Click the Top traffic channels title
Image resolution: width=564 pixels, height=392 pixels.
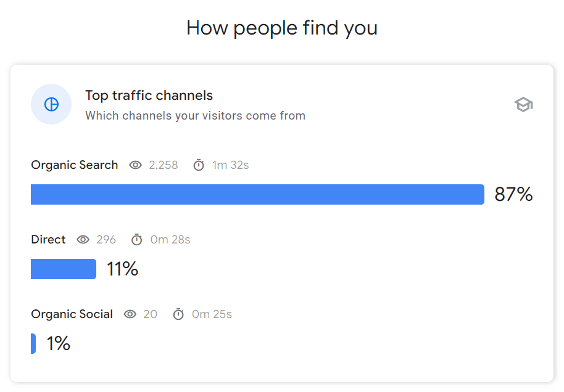coord(149,96)
